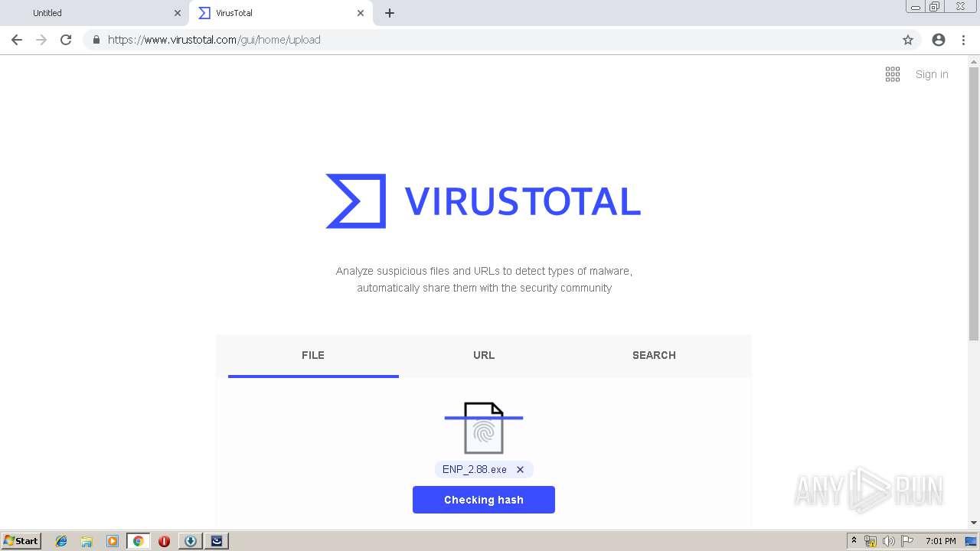Open the VirusTotal apps grid icon
The height and width of the screenshot is (551, 980).
click(x=893, y=74)
